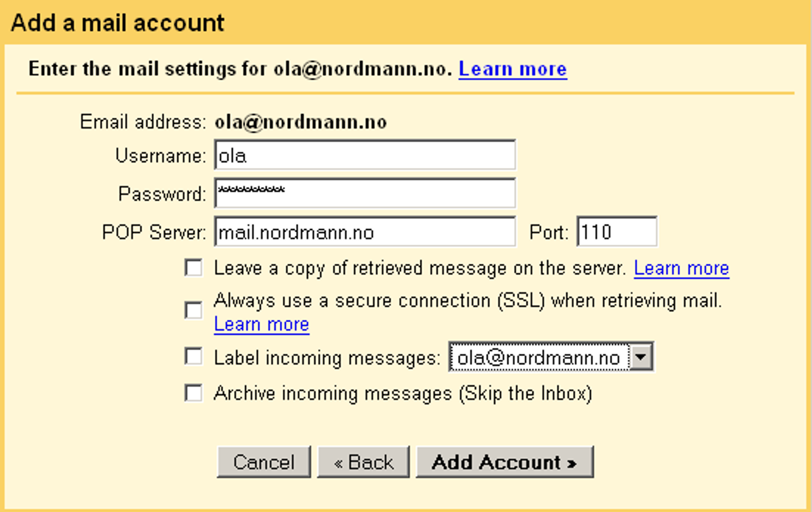
Task: Select the Port field with 110
Action: (617, 232)
